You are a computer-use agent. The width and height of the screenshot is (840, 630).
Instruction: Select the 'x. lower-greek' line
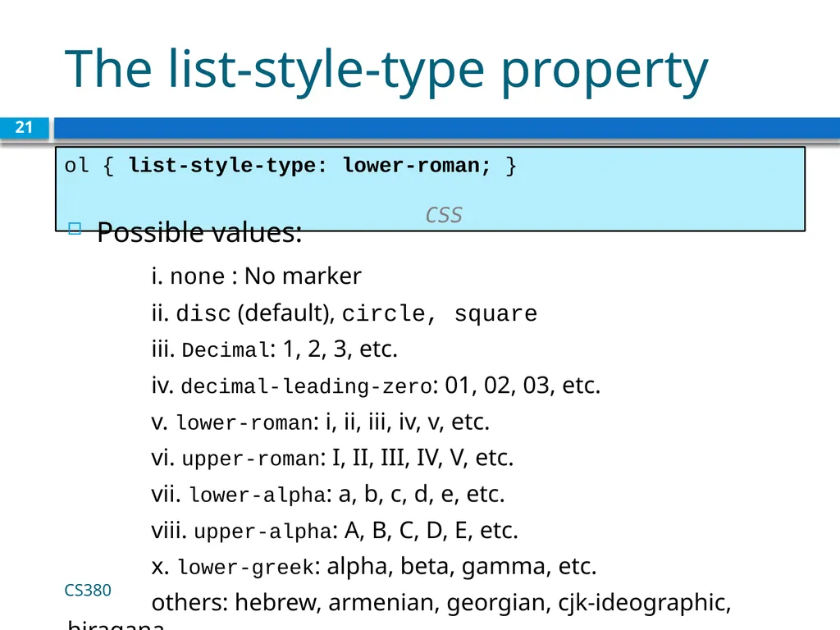373,567
